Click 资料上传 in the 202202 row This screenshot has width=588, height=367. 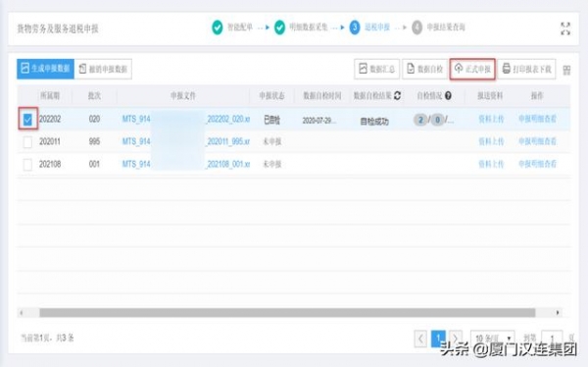coord(491,119)
